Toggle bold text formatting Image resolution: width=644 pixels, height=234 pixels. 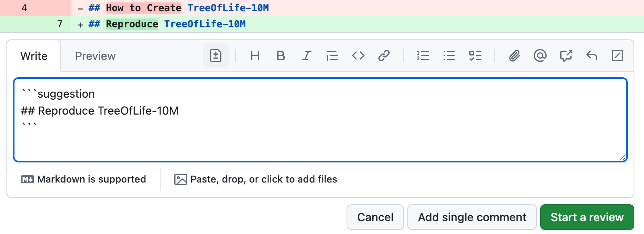coord(281,55)
